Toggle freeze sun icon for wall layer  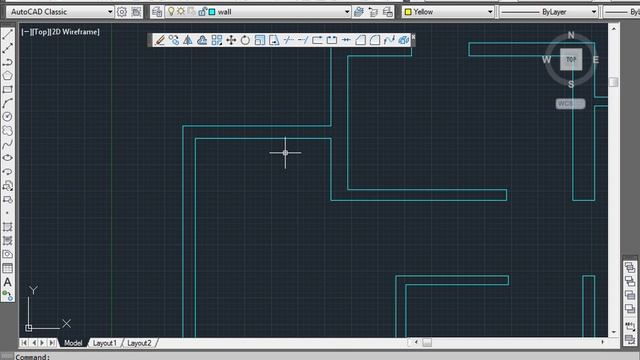(181, 12)
